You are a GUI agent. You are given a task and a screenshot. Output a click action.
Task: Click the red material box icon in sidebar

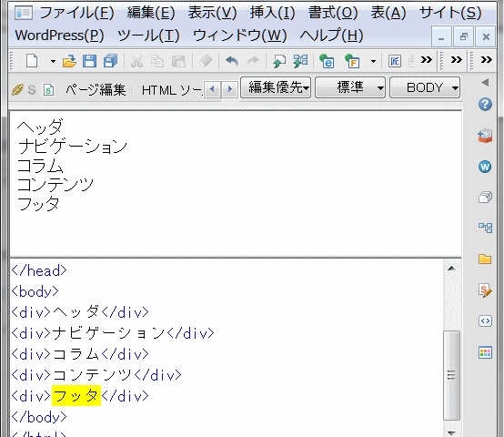click(485, 136)
